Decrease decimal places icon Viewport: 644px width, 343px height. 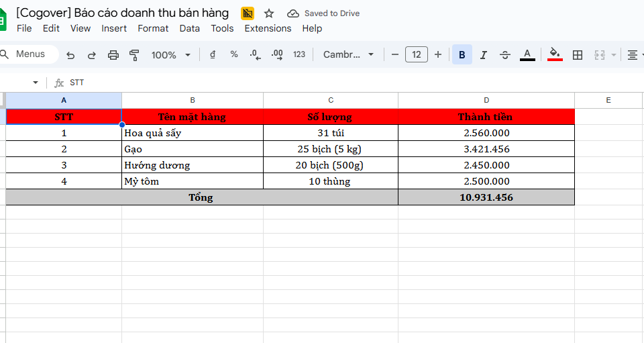click(x=255, y=54)
